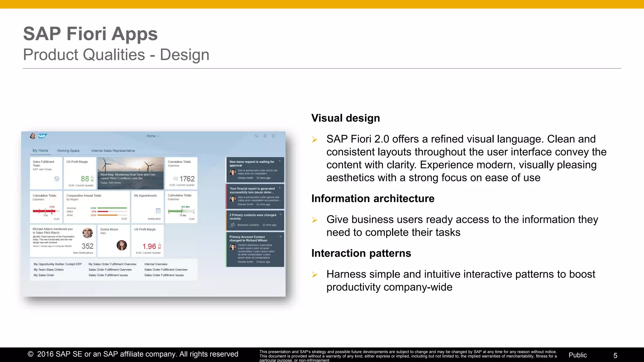Click calendar icon on My Appointments tile
This screenshot has height=362, width=644.
(x=158, y=211)
